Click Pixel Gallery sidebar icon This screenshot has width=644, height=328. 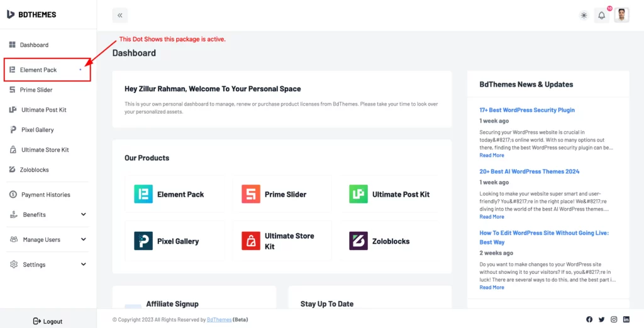point(13,129)
